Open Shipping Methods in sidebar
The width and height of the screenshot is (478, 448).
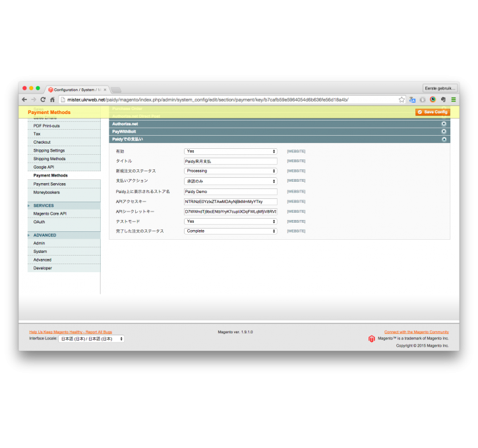pos(64,159)
